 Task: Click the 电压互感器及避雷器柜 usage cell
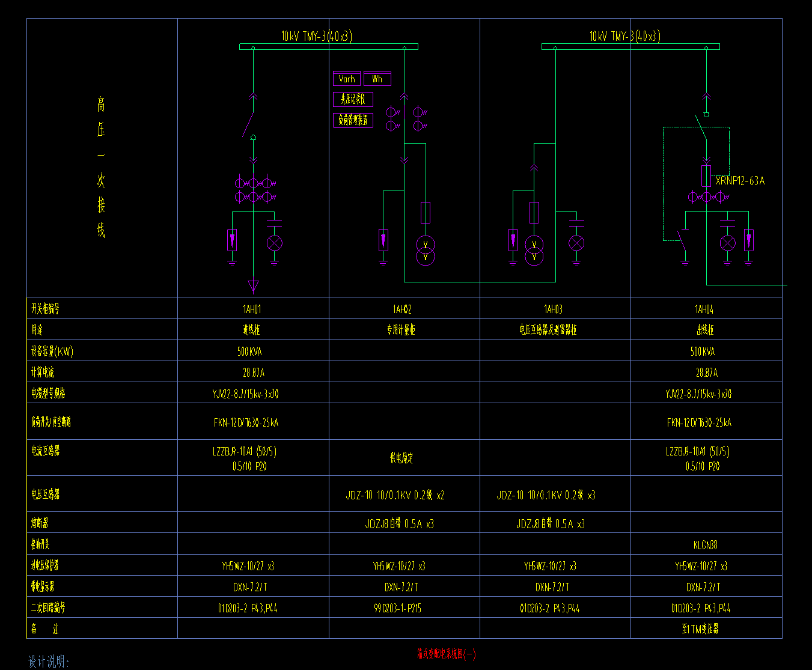pyautogui.click(x=548, y=330)
